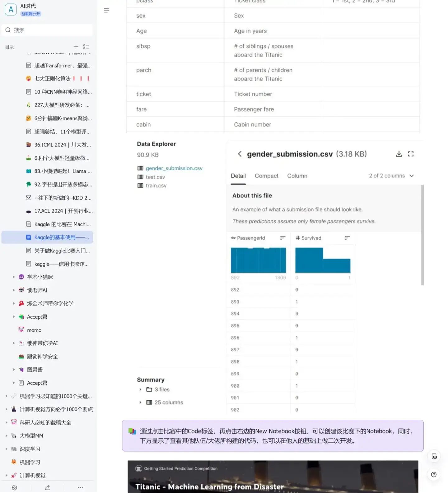Expand the 图灵酱 tree node

14,369
